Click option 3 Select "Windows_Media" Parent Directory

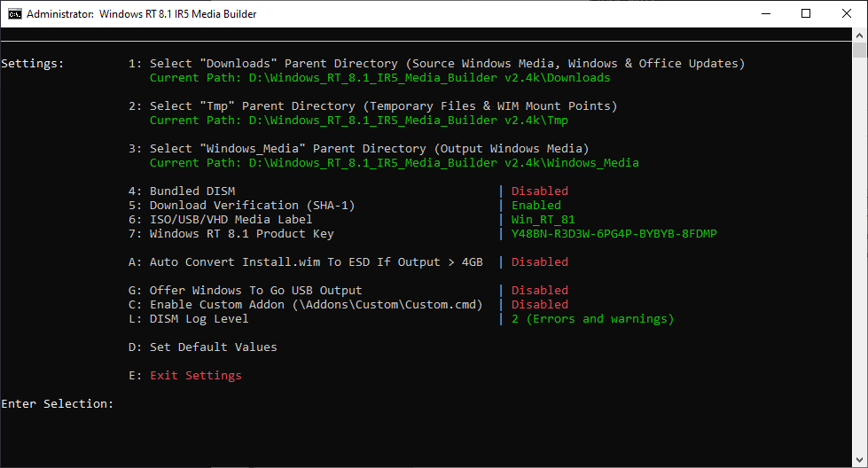pyautogui.click(x=359, y=149)
